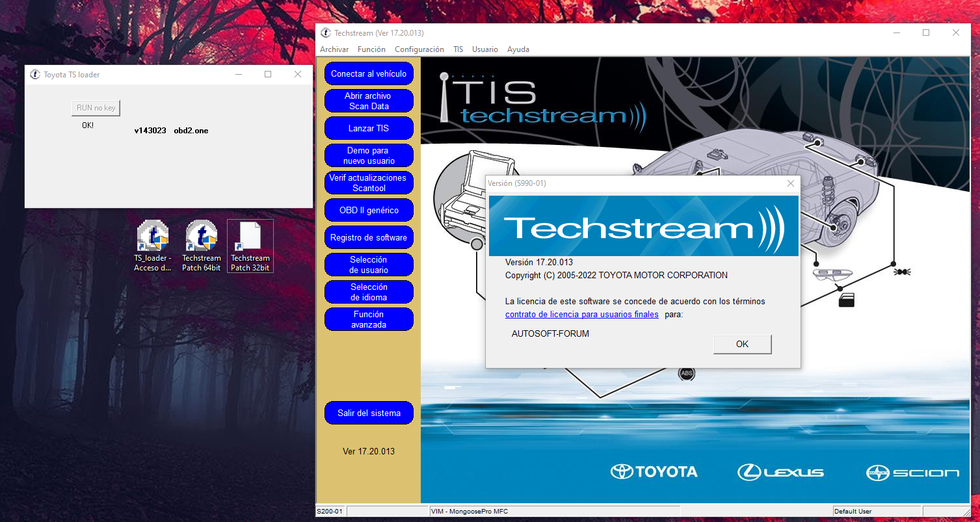This screenshot has width=980, height=522.
Task: Click Verif actualizaciones Scantool button
Action: (x=369, y=183)
